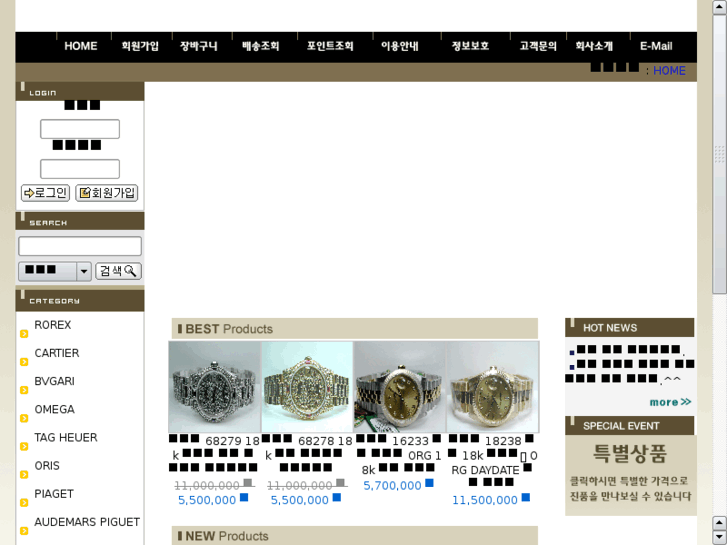Click the 5,700,000 price
Screen dimensions: 727x545
(x=392, y=486)
